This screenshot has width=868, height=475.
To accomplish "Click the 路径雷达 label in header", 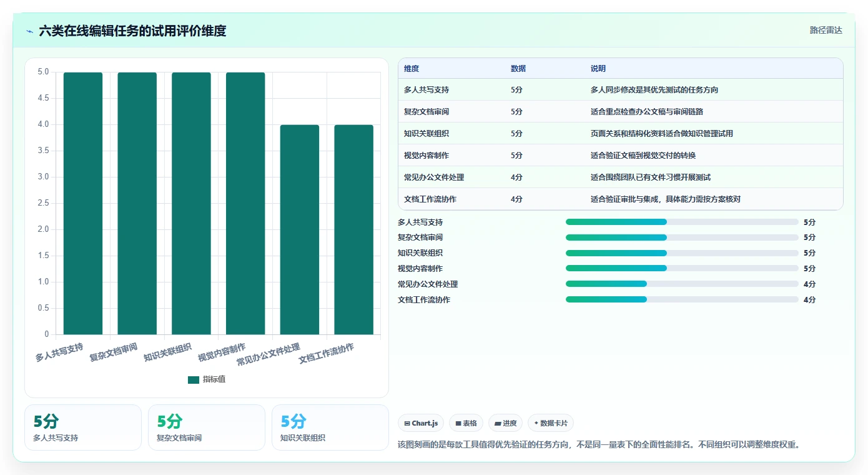I will click(x=826, y=30).
